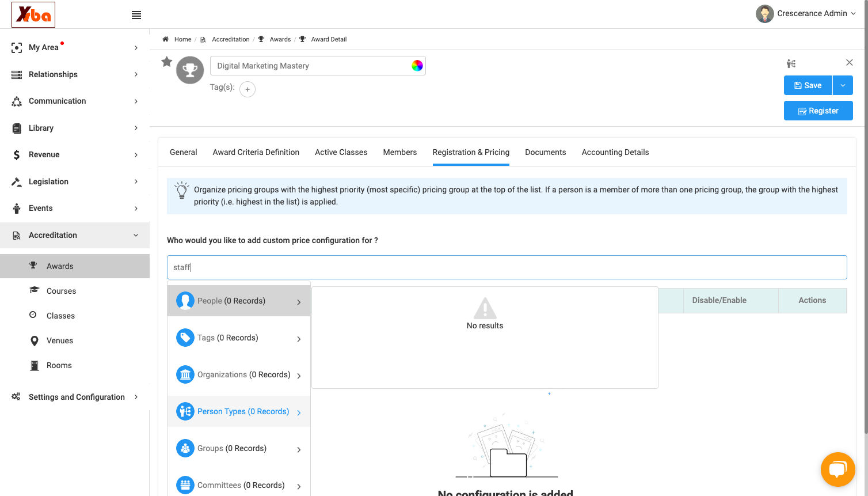This screenshot has height=496, width=868.
Task: Open the Active Classes tab
Action: pos(341,152)
